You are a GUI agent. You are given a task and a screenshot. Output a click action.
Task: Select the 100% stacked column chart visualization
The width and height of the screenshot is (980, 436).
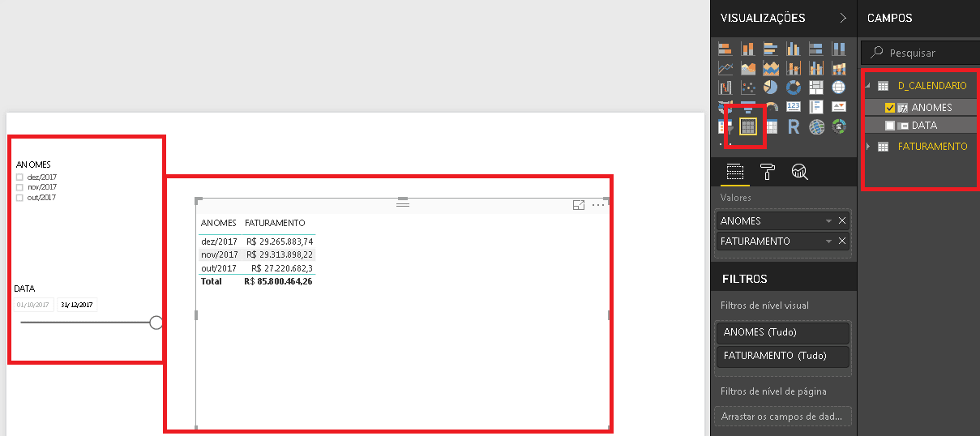[x=839, y=49]
